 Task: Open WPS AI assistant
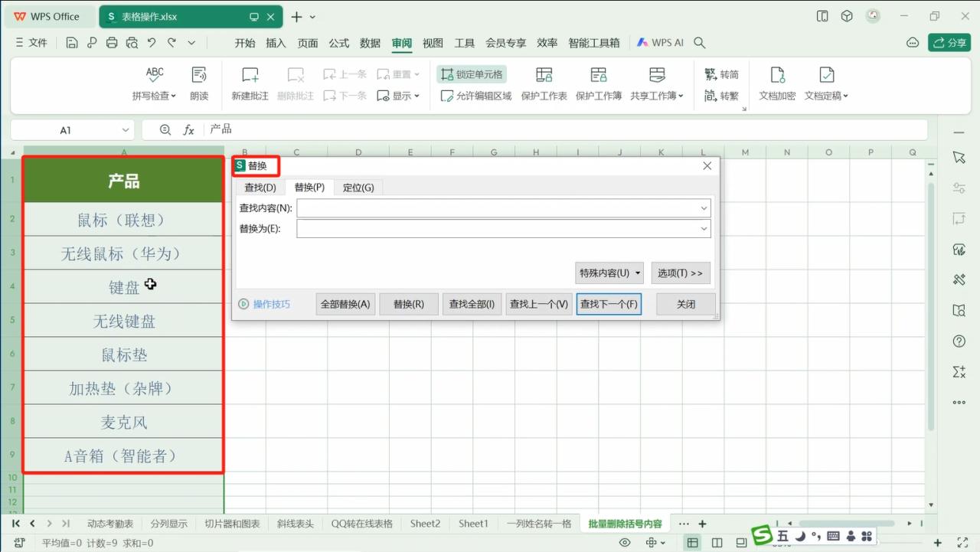[x=661, y=43]
